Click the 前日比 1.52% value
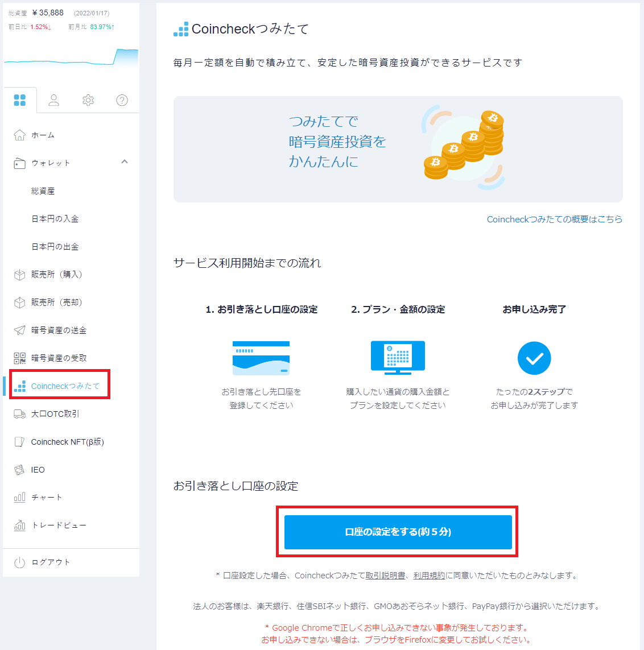 click(x=40, y=27)
